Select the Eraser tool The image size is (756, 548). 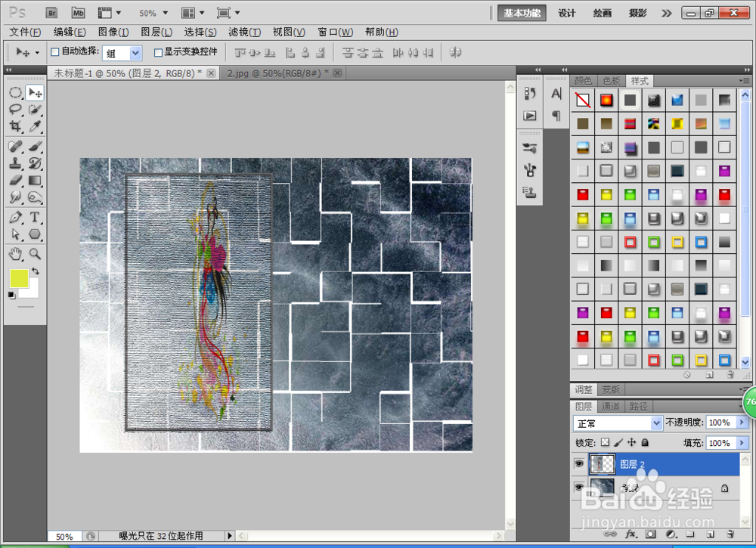click(15, 180)
